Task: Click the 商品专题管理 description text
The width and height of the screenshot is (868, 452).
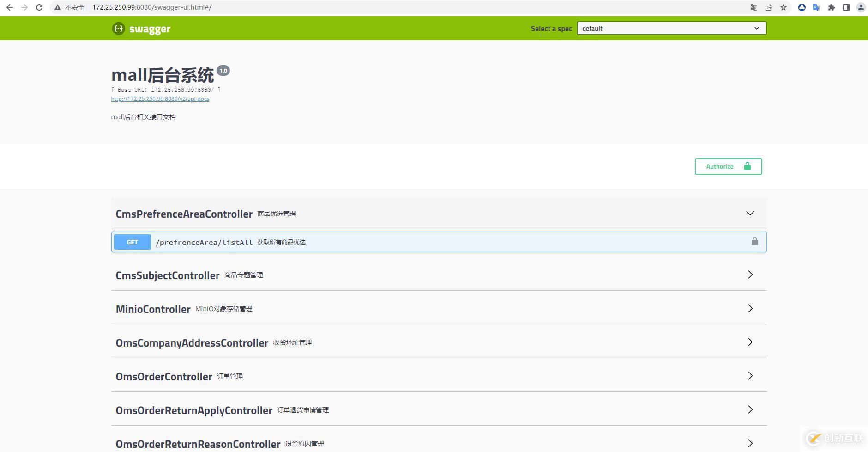Action: click(x=244, y=275)
